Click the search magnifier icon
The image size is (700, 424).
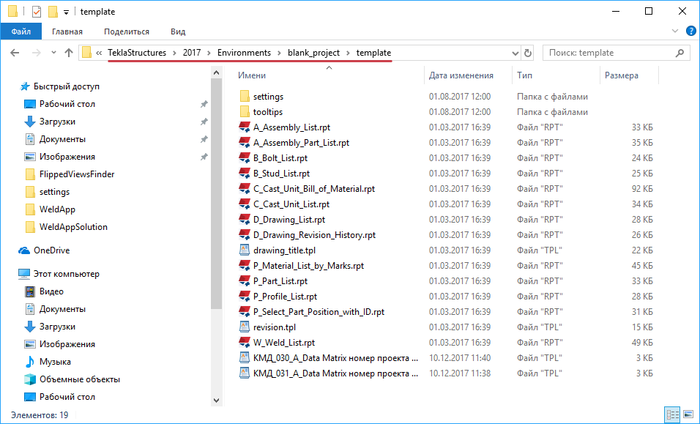click(680, 53)
